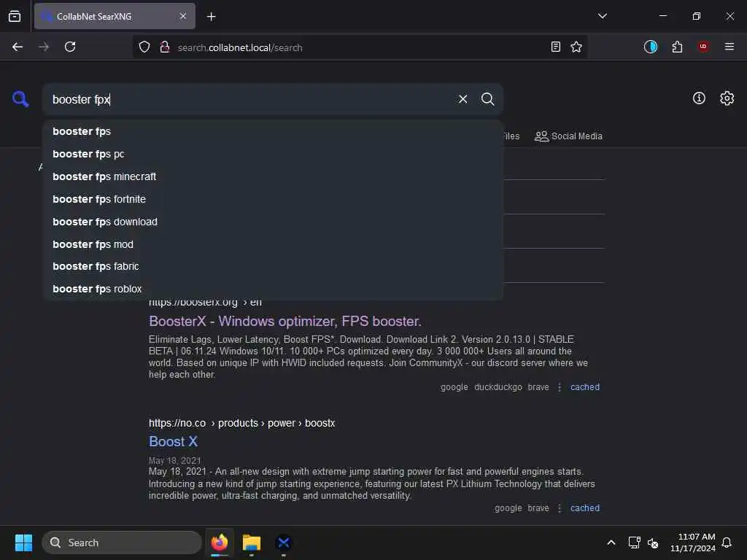Viewport: 747px width, 560px height.
Task: Open cached version of BoosterX result
Action: coord(585,387)
